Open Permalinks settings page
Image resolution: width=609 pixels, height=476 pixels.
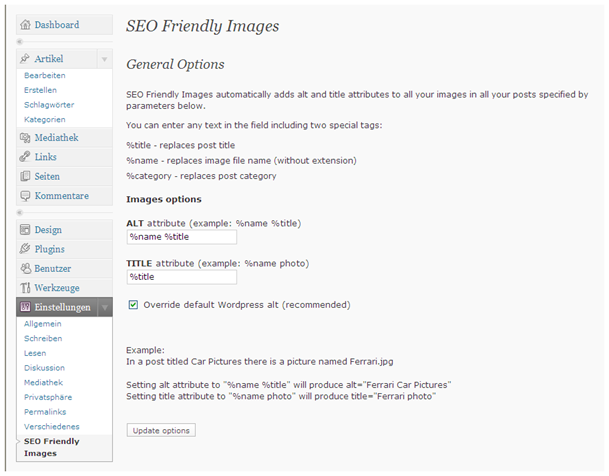[45, 412]
